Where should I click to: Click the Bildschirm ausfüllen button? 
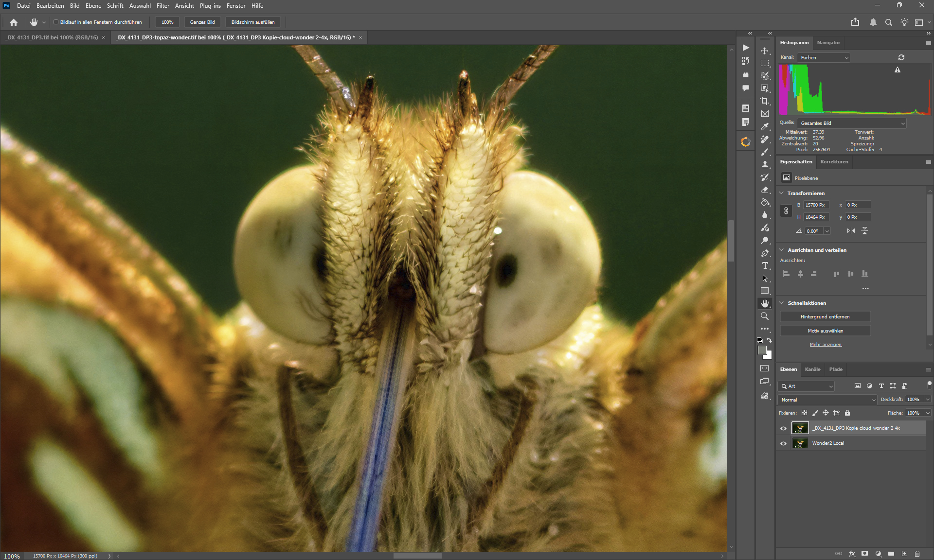click(252, 22)
